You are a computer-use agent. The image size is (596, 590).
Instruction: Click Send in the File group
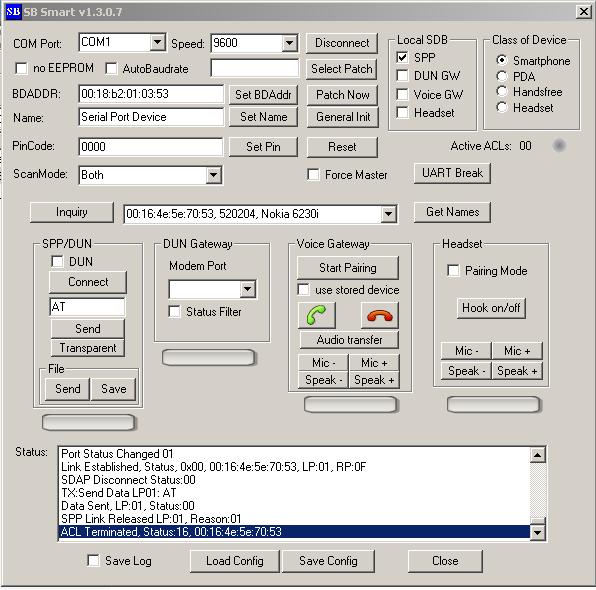[67, 389]
